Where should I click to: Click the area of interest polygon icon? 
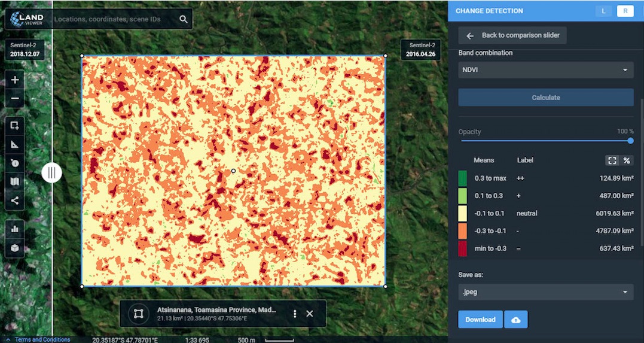(138, 314)
